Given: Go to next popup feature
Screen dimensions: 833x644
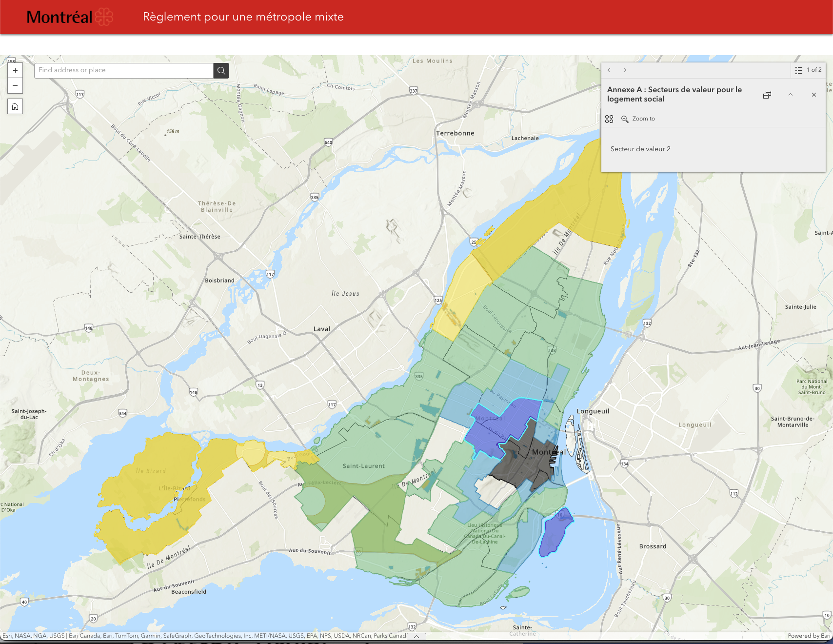Looking at the screenshot, I should pos(625,70).
